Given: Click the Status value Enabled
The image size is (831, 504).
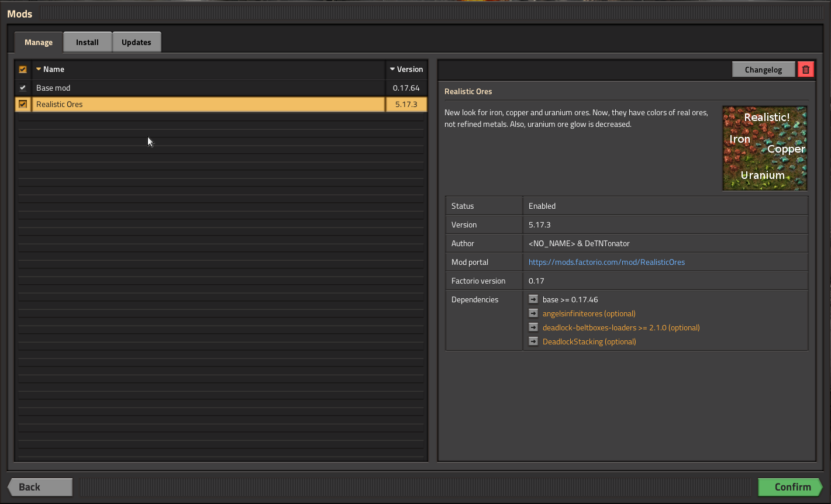Looking at the screenshot, I should 542,206.
